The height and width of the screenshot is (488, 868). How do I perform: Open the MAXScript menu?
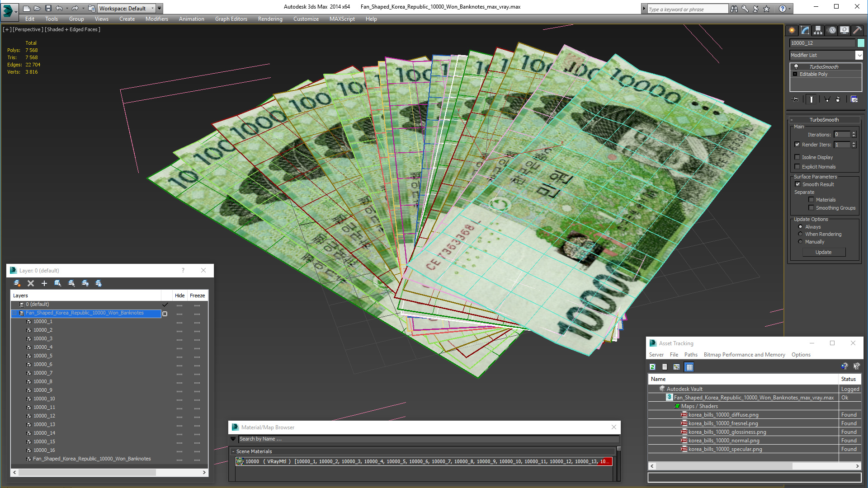[x=342, y=19]
